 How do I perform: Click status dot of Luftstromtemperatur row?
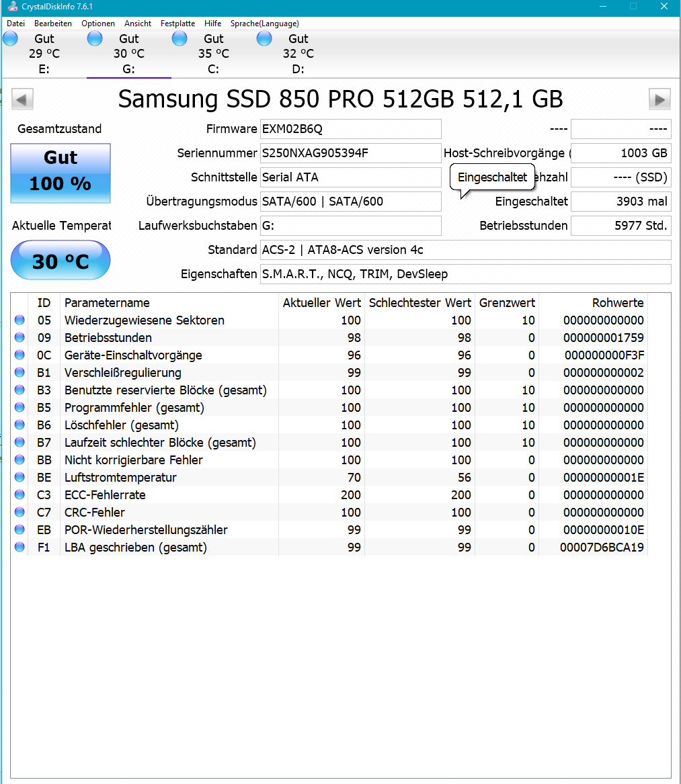[19, 478]
